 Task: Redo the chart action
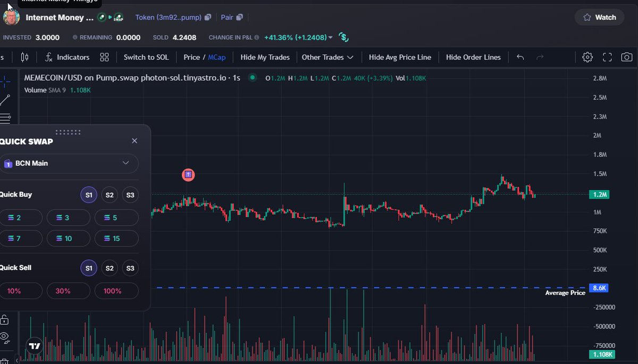tap(540, 57)
